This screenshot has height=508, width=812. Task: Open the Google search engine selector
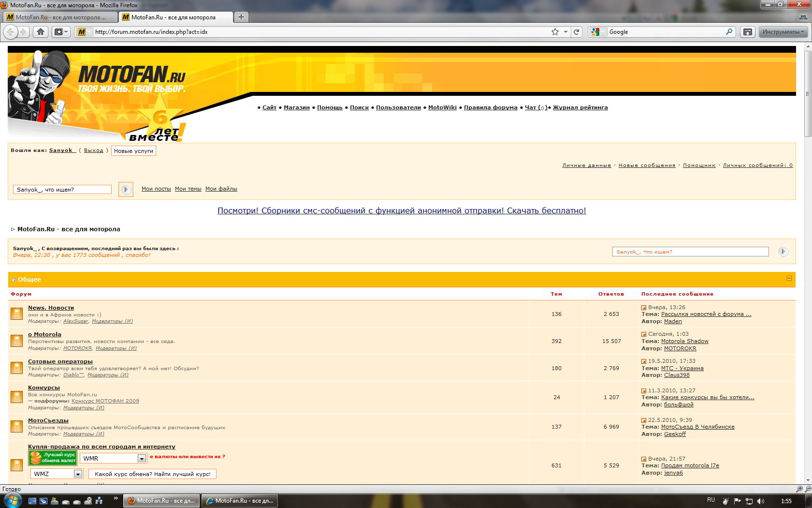(x=598, y=32)
